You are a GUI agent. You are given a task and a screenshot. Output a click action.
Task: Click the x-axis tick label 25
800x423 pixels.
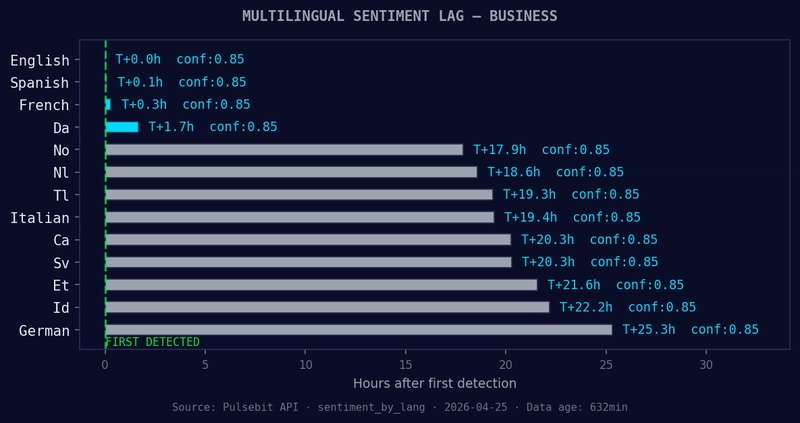click(x=606, y=365)
